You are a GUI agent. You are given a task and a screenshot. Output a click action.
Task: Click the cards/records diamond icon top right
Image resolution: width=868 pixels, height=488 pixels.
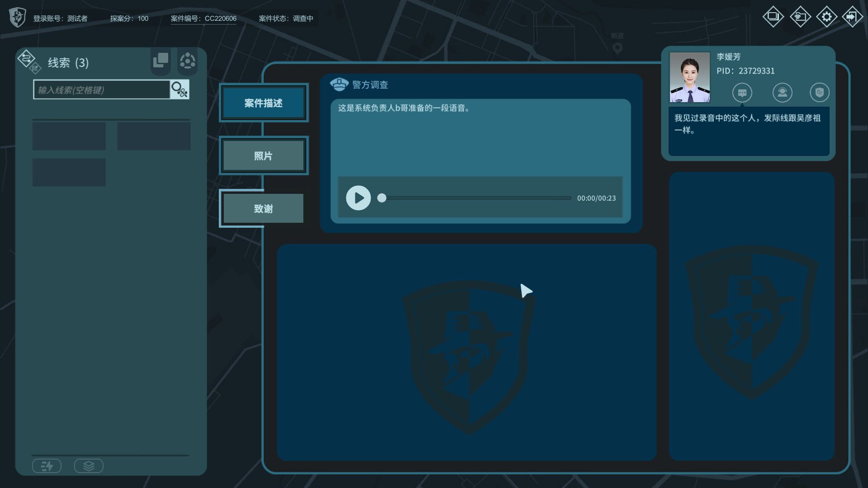click(x=773, y=17)
